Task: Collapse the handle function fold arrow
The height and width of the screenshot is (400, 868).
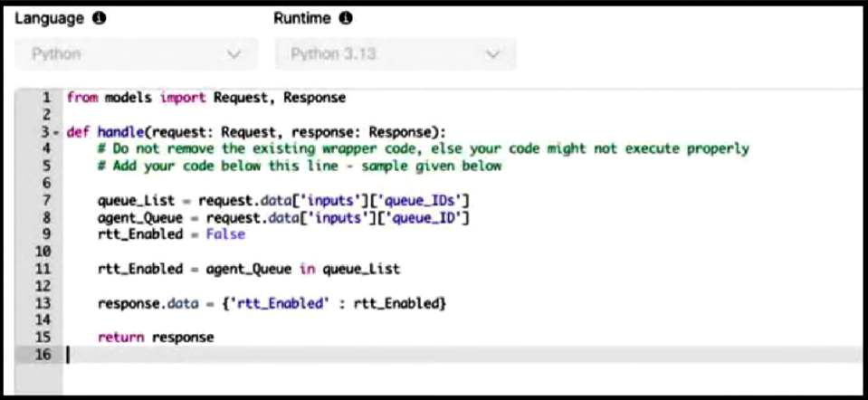Action: click(56, 133)
